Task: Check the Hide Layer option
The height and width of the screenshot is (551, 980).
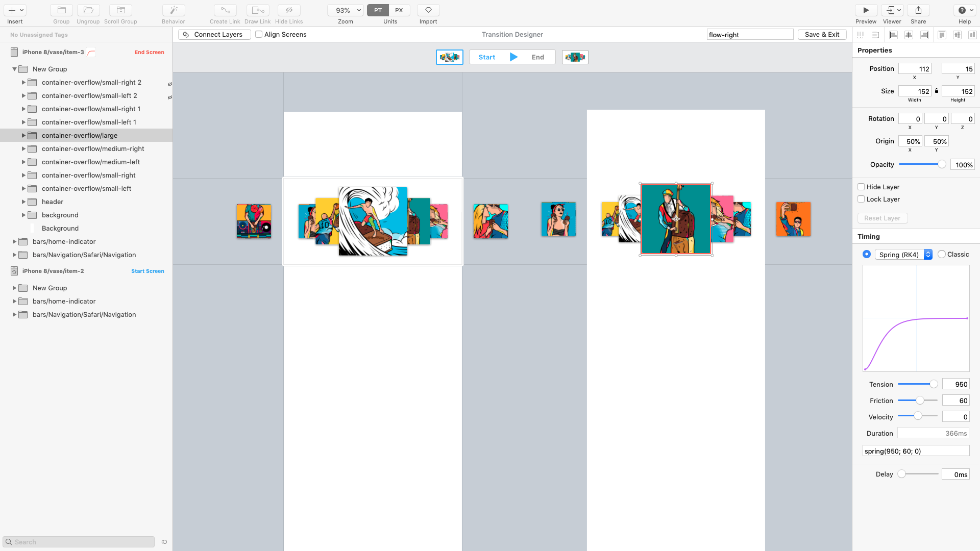Action: [x=861, y=187]
